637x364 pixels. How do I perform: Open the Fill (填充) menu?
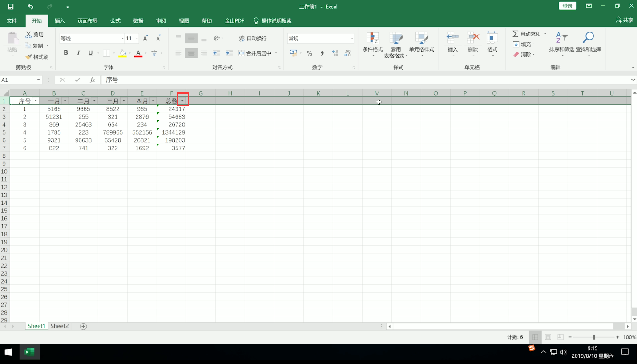(523, 44)
